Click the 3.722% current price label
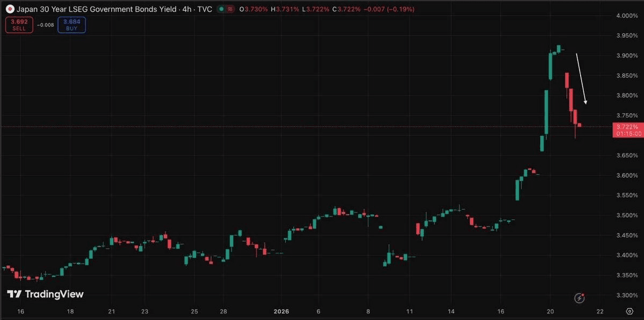Image resolution: width=644 pixels, height=320 pixels. pyautogui.click(x=627, y=126)
